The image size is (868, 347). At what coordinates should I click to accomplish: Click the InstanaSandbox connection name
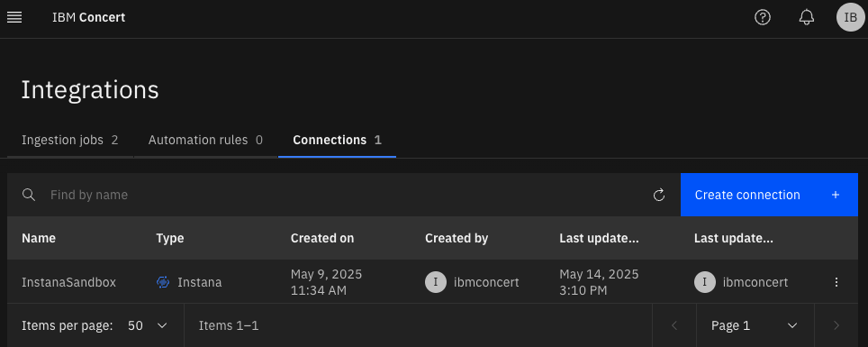[x=68, y=282]
